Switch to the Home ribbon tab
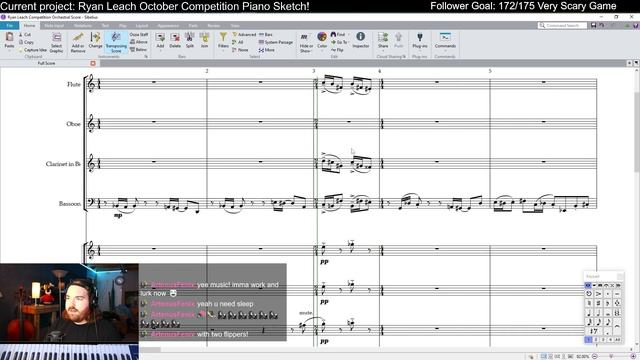This screenshot has height=360, width=640. click(29, 25)
